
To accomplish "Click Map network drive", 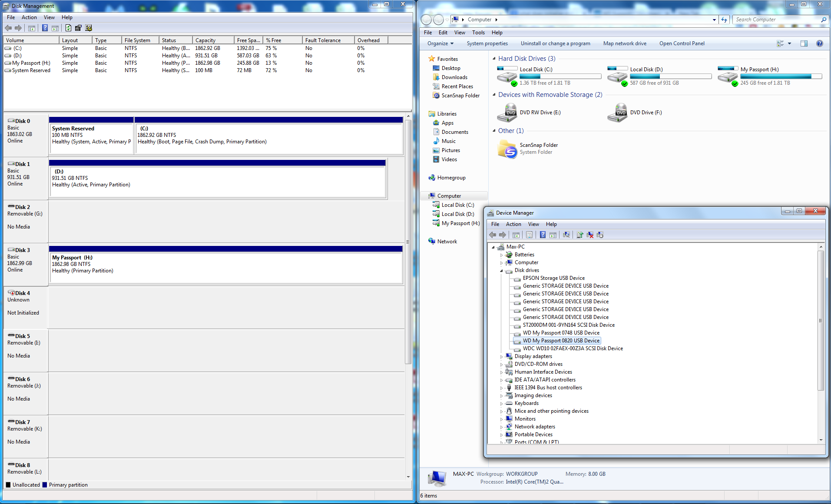I will [x=625, y=43].
